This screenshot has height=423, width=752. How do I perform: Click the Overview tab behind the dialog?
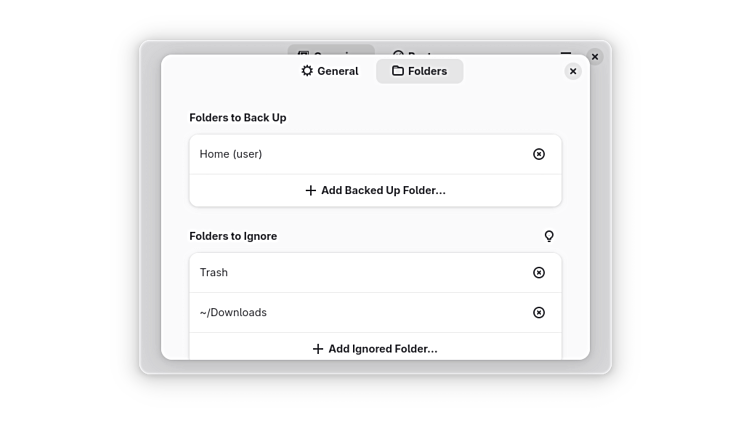(330, 51)
